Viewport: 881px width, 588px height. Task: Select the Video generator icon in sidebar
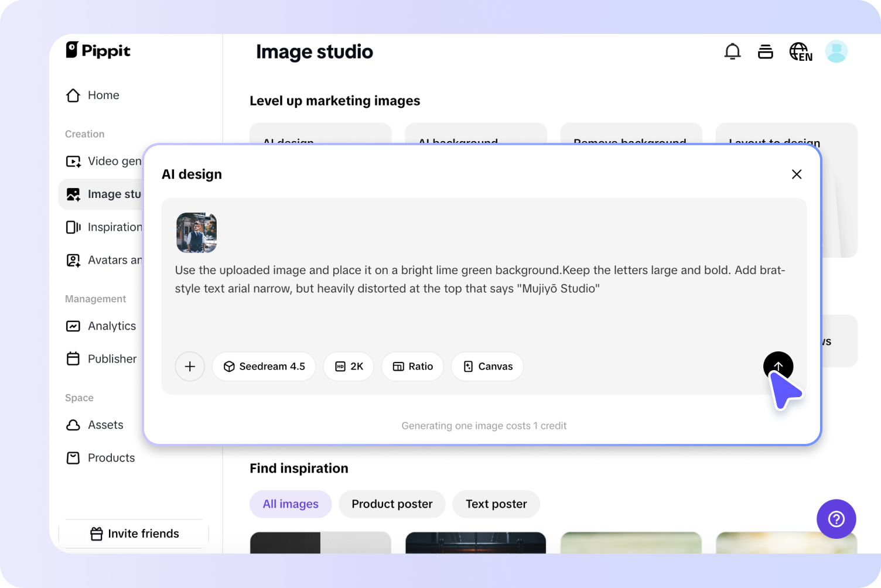[x=73, y=161]
